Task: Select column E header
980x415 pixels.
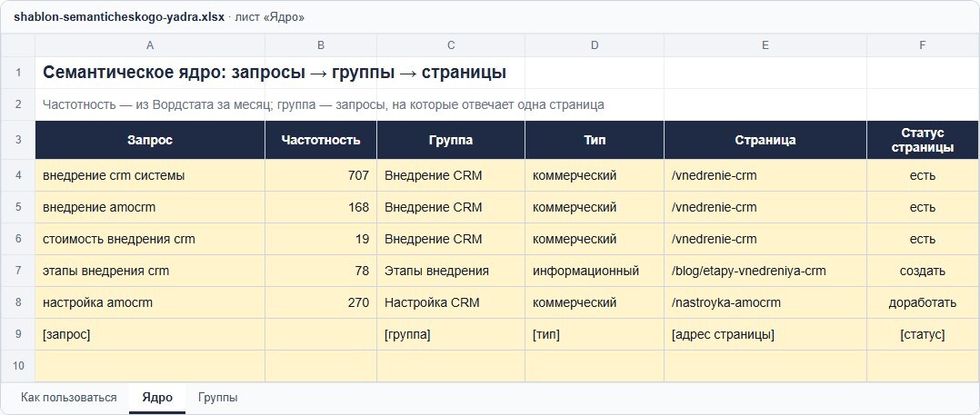Action: 765,44
